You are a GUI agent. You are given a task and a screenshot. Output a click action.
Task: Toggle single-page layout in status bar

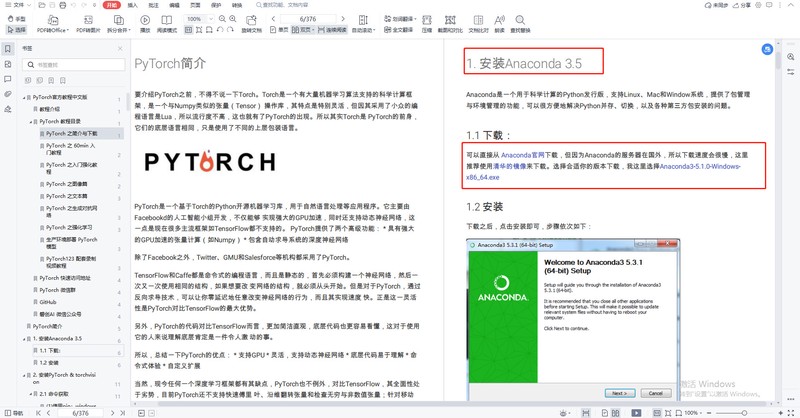[605, 413]
